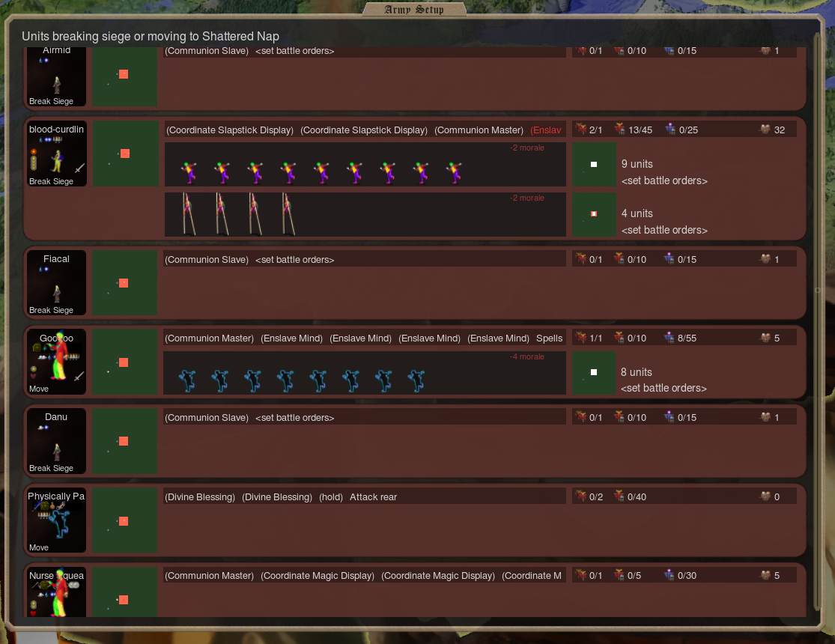Click the leadership icon showing 0/40

[x=619, y=496]
